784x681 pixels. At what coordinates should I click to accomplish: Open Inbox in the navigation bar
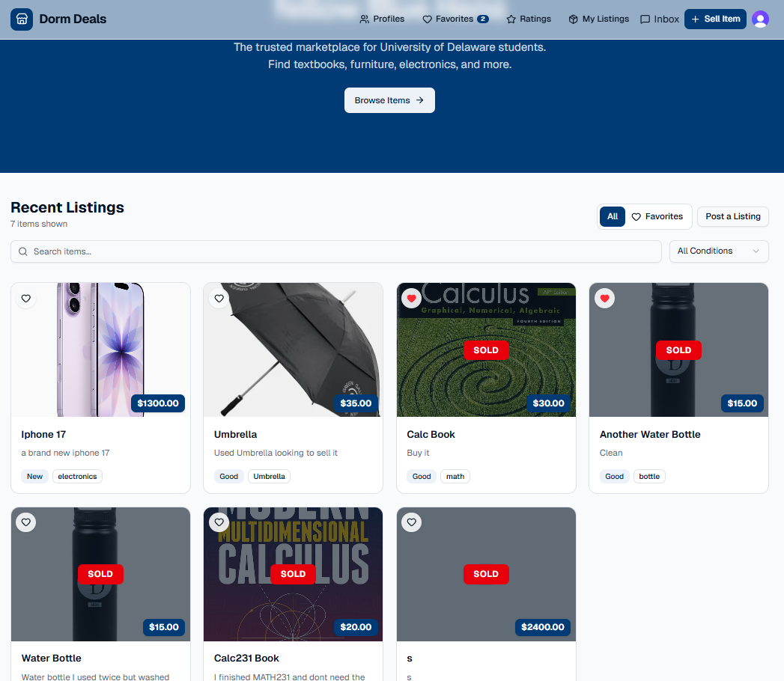coord(660,19)
